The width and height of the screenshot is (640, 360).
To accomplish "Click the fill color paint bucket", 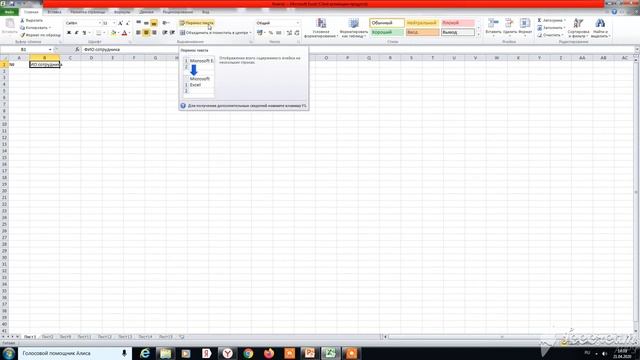I will [x=114, y=33].
